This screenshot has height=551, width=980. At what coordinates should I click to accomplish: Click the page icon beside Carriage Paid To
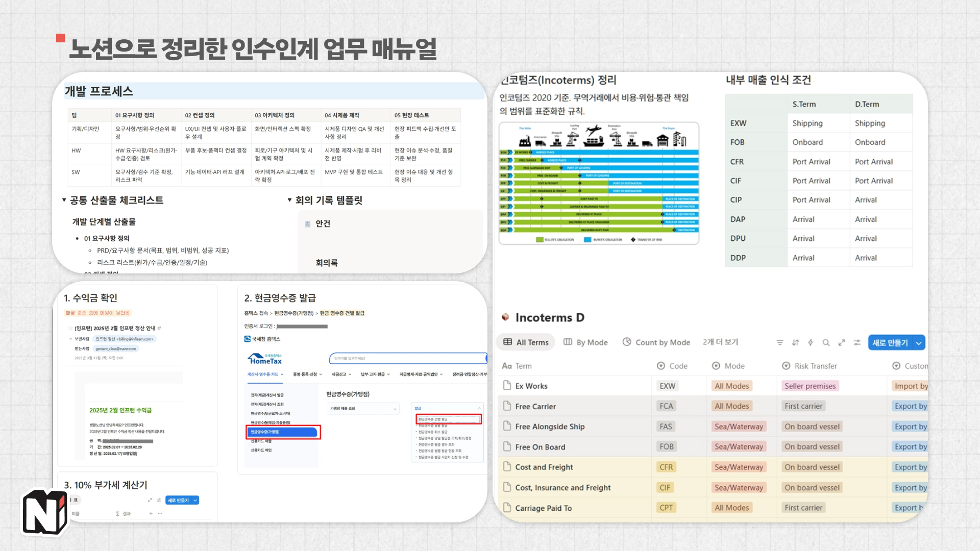coord(507,508)
